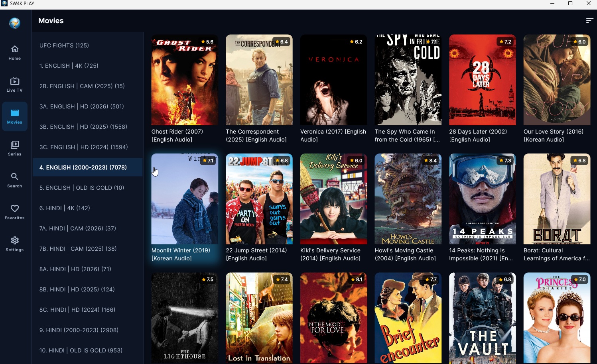The width and height of the screenshot is (597, 364).
Task: Open the Home section in sidebar
Action: tap(15, 53)
